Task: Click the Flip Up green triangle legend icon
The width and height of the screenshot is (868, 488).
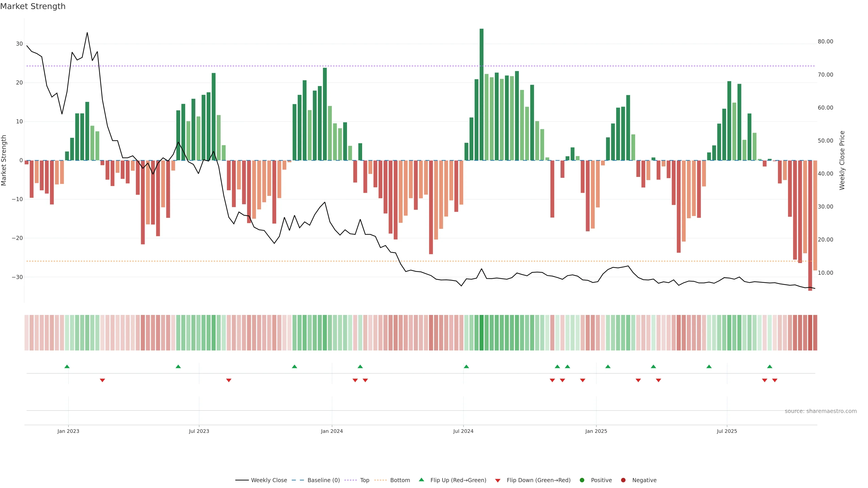Action: tap(421, 480)
